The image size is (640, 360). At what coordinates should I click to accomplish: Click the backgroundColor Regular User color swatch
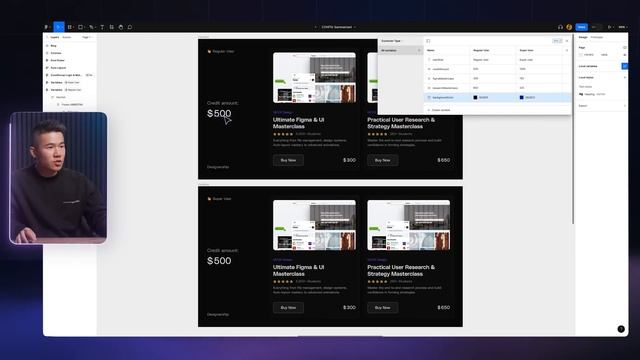475,98
